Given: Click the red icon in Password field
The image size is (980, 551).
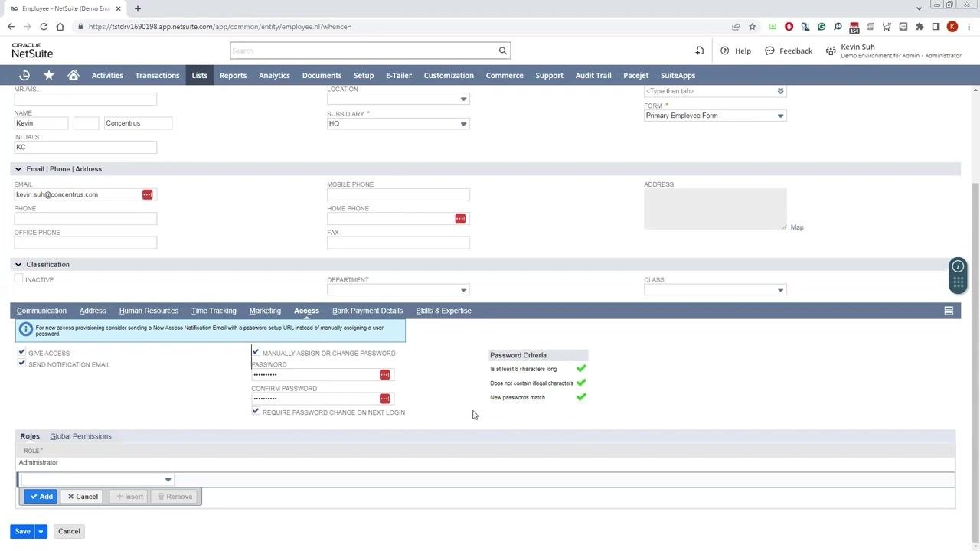Looking at the screenshot, I should [x=384, y=374].
